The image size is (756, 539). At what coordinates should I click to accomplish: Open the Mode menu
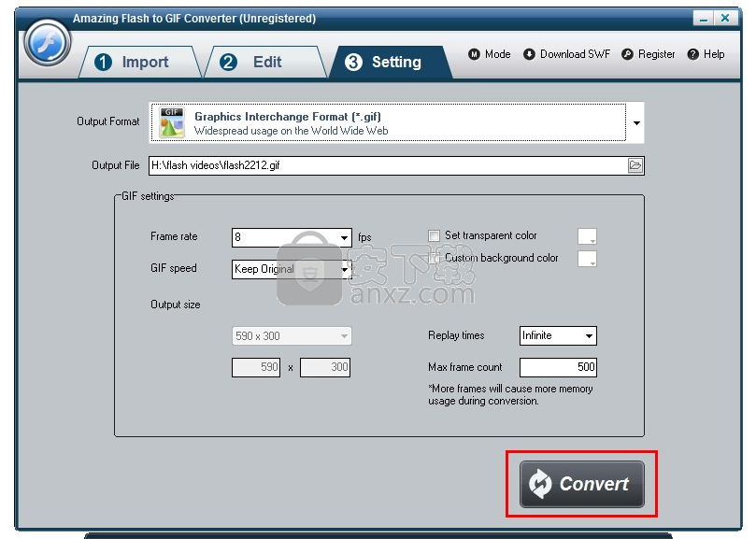tap(490, 54)
